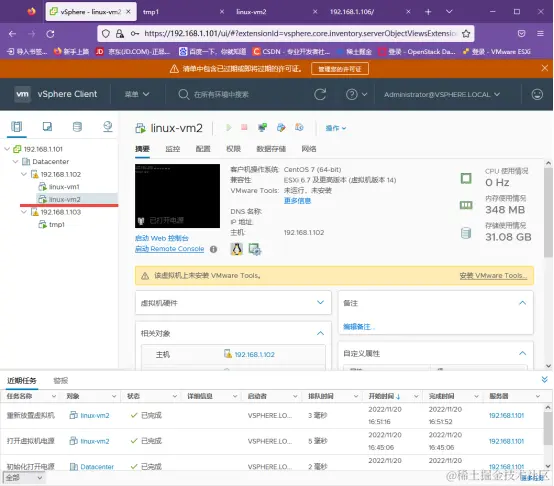Collapse the 192.168.1.101 tree node
This screenshot has width=554, height=486.
(7, 149)
